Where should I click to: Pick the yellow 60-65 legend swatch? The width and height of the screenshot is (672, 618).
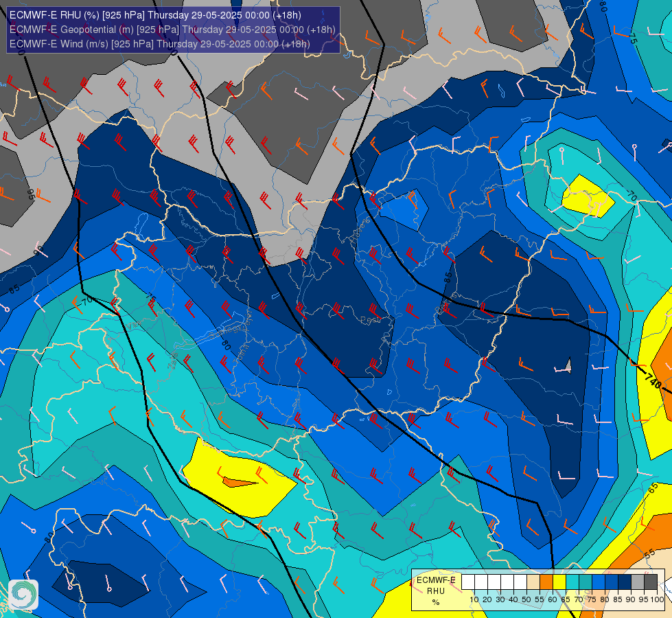pos(559,582)
